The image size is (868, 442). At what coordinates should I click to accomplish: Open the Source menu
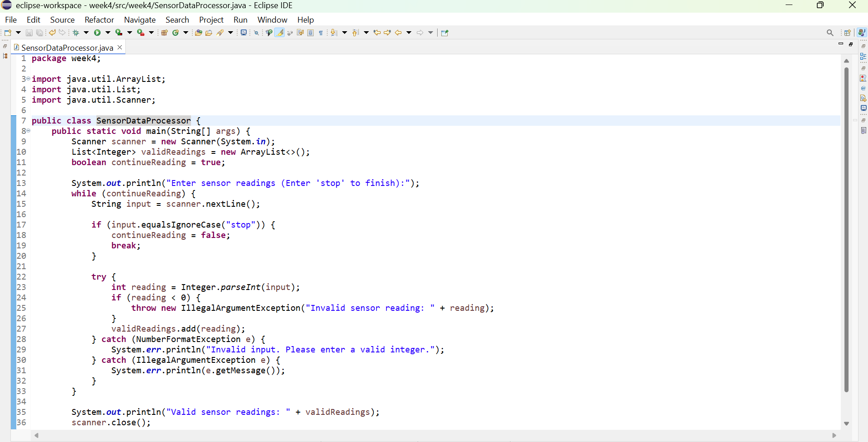click(x=62, y=20)
